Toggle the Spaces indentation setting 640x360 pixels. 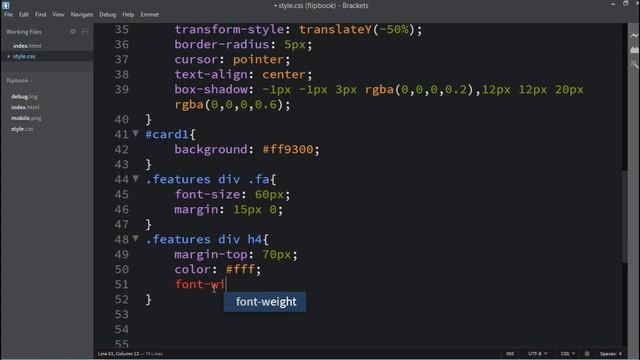pos(611,353)
